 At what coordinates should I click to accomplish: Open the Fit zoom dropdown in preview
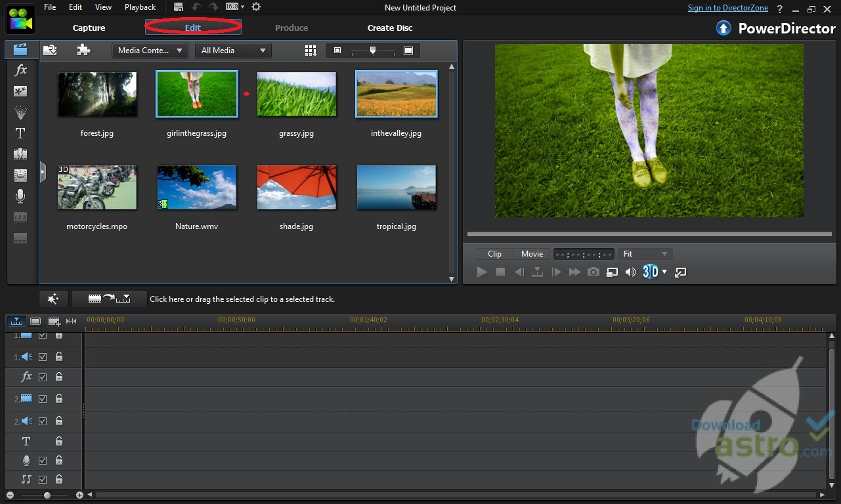(645, 254)
